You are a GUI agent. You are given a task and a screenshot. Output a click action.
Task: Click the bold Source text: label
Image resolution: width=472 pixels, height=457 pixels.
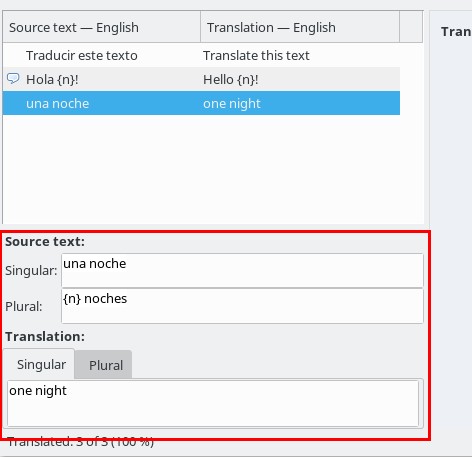point(45,241)
